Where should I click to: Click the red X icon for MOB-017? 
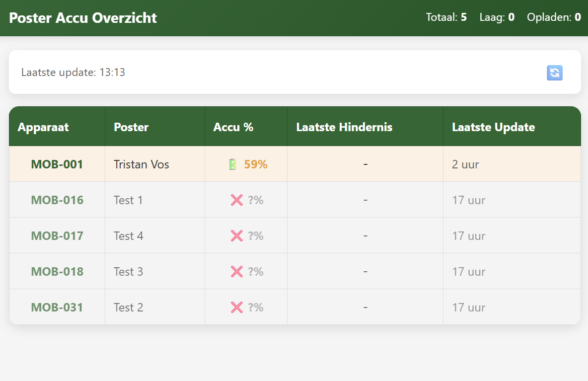coord(236,236)
